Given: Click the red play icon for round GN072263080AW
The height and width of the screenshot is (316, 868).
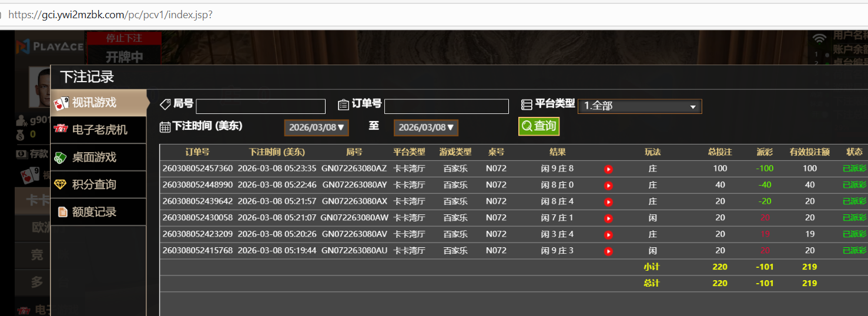Looking at the screenshot, I should click(608, 218).
